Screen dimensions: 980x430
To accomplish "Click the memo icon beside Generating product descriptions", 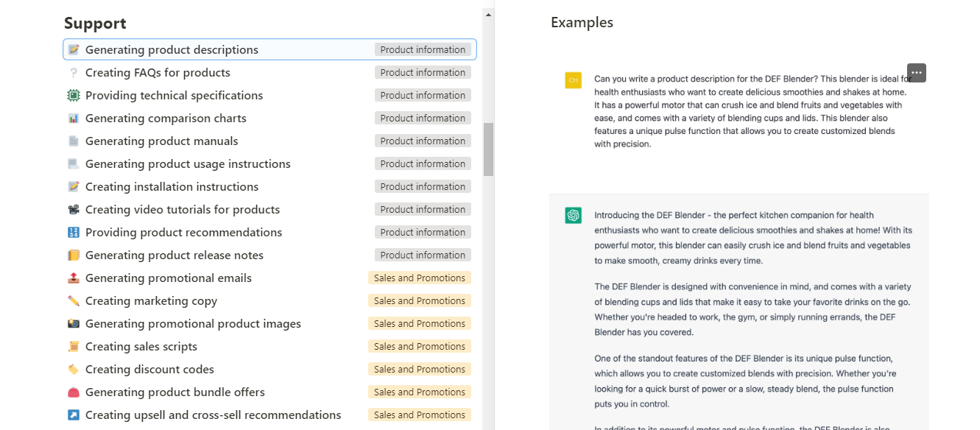I will point(74,50).
